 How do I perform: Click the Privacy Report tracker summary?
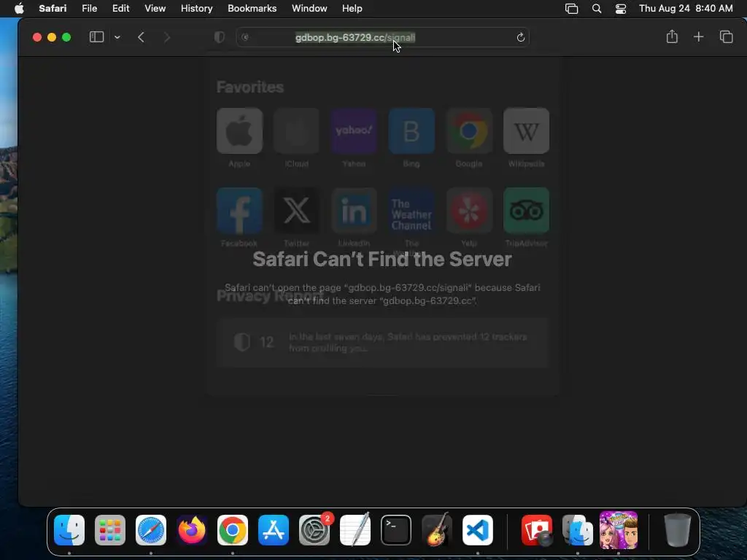pos(382,343)
